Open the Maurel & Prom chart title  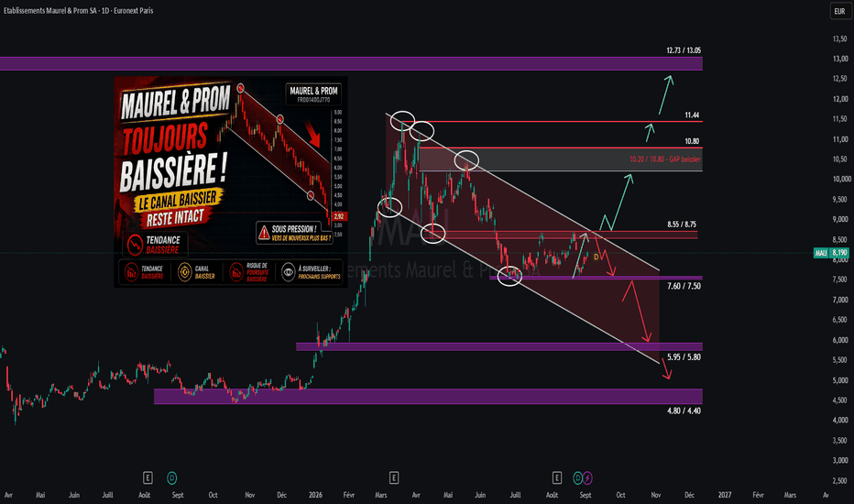pos(79,10)
